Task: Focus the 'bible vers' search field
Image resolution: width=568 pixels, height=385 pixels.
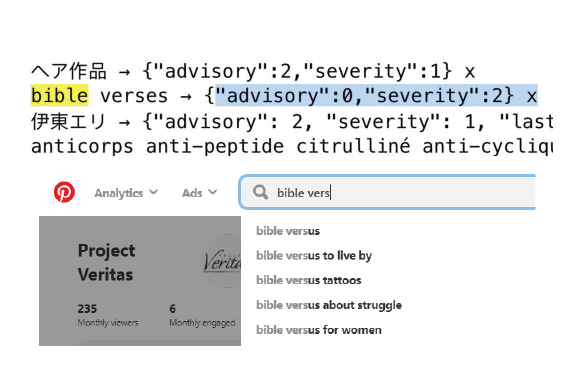Action: pyautogui.click(x=388, y=192)
